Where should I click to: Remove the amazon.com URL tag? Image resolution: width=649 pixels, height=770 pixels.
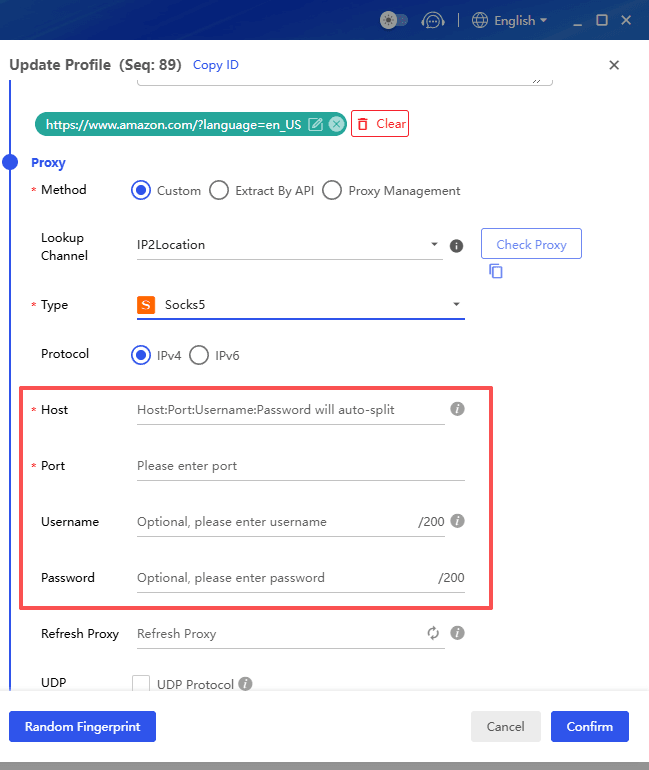(336, 124)
